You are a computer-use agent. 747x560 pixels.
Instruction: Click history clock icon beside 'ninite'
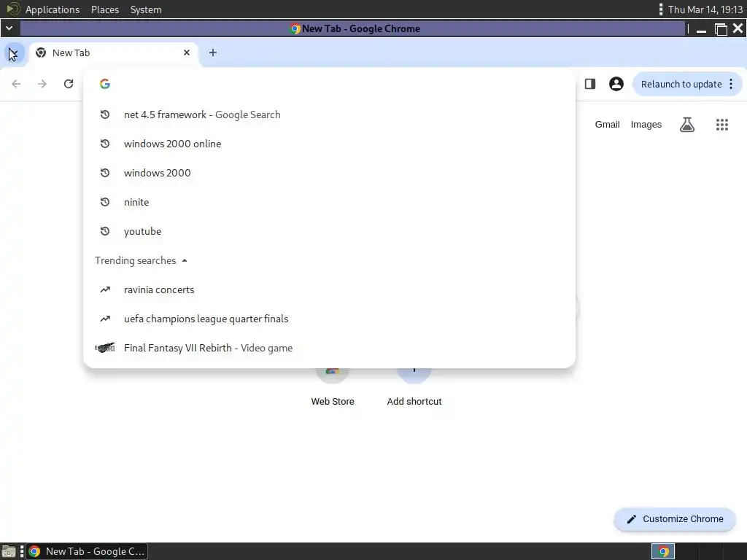tap(105, 202)
